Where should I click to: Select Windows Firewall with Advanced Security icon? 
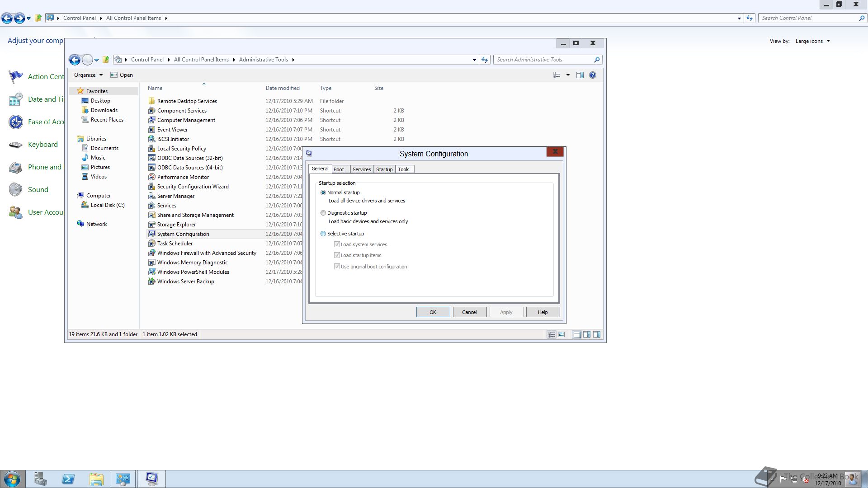pos(152,253)
